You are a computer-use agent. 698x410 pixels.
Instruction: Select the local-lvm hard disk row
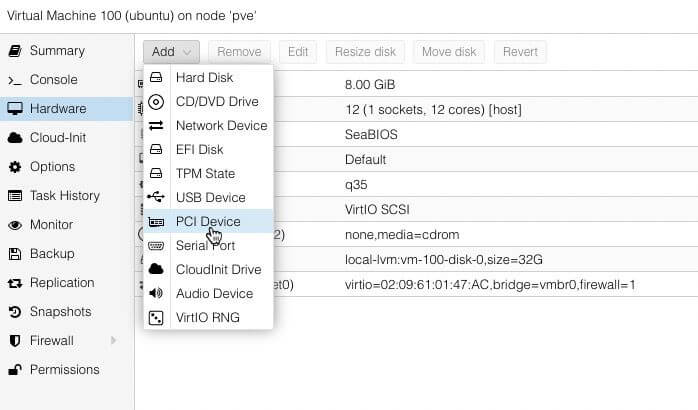(x=443, y=260)
